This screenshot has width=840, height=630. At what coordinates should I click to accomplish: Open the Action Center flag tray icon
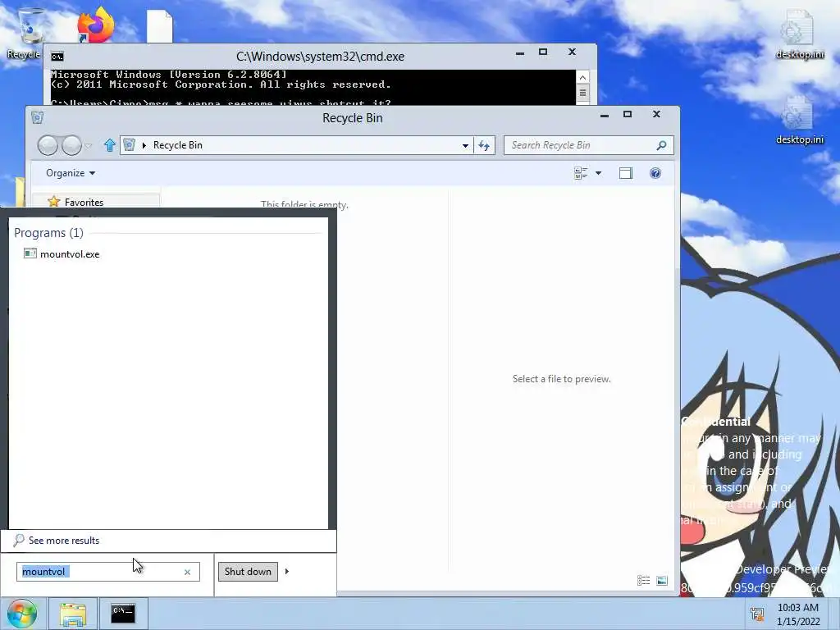[757, 614]
